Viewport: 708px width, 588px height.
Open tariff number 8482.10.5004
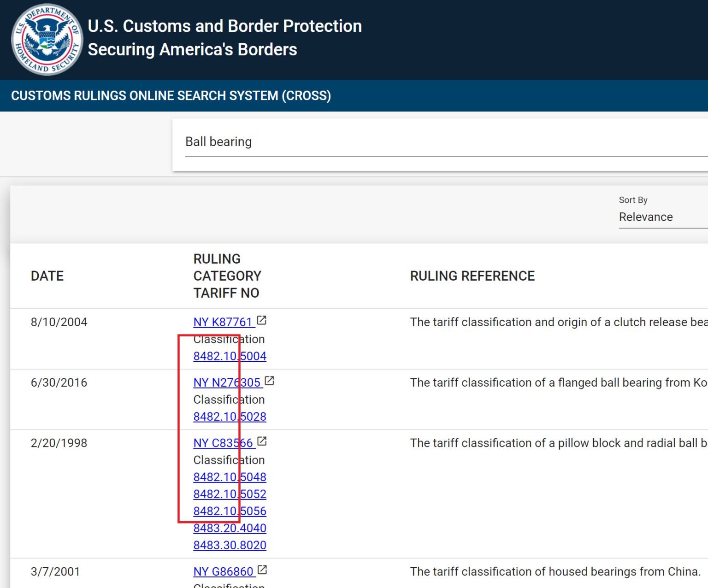pyautogui.click(x=230, y=356)
